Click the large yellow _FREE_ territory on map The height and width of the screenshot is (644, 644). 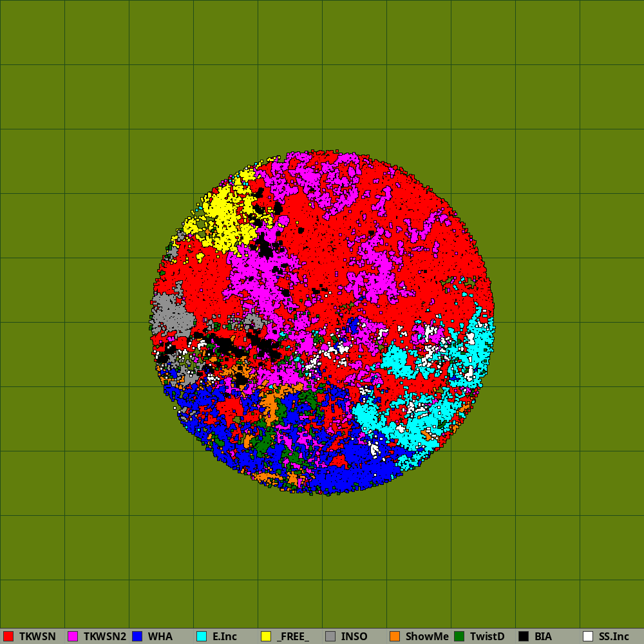click(222, 216)
